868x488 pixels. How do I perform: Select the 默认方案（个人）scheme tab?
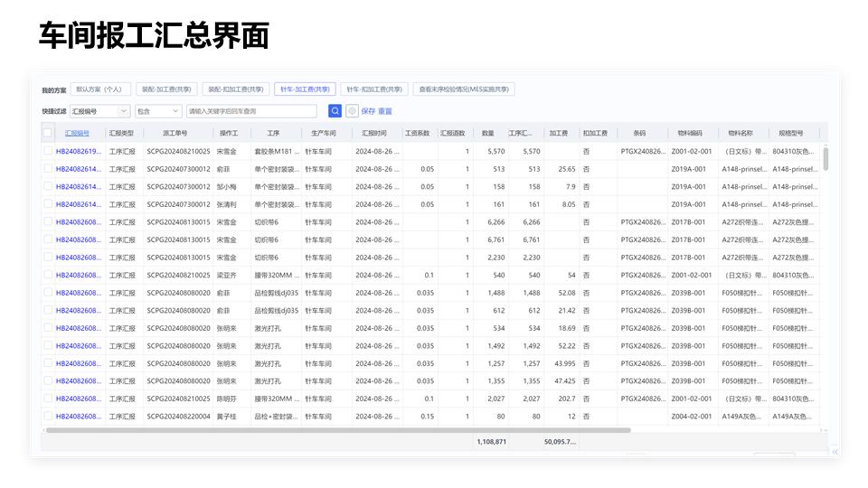click(100, 89)
